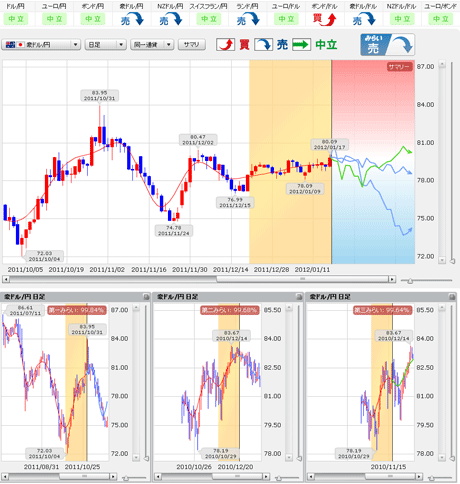This screenshot has width=460, height=484.
Task: Click the main chart price-axis down arrow
Action: pyautogui.click(x=442, y=260)
